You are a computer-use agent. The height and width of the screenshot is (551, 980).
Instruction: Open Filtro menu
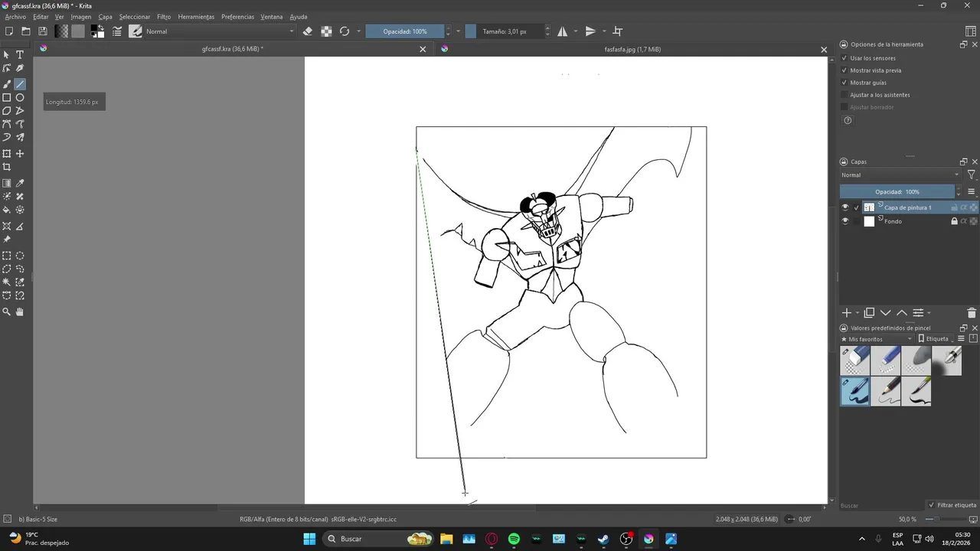[164, 17]
